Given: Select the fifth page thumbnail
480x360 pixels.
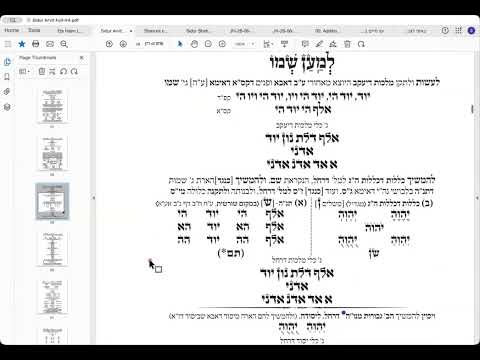Looking at the screenshot, I should [x=52, y=297].
